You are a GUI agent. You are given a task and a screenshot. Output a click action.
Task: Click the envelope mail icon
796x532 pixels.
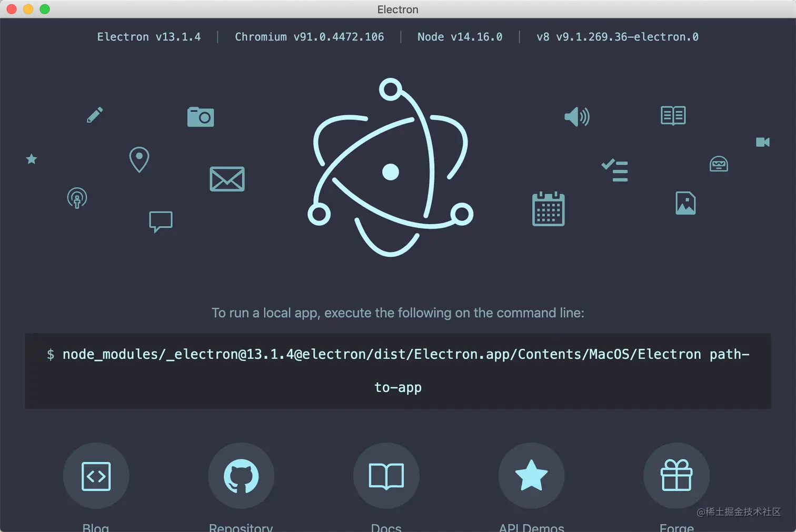[x=227, y=179]
